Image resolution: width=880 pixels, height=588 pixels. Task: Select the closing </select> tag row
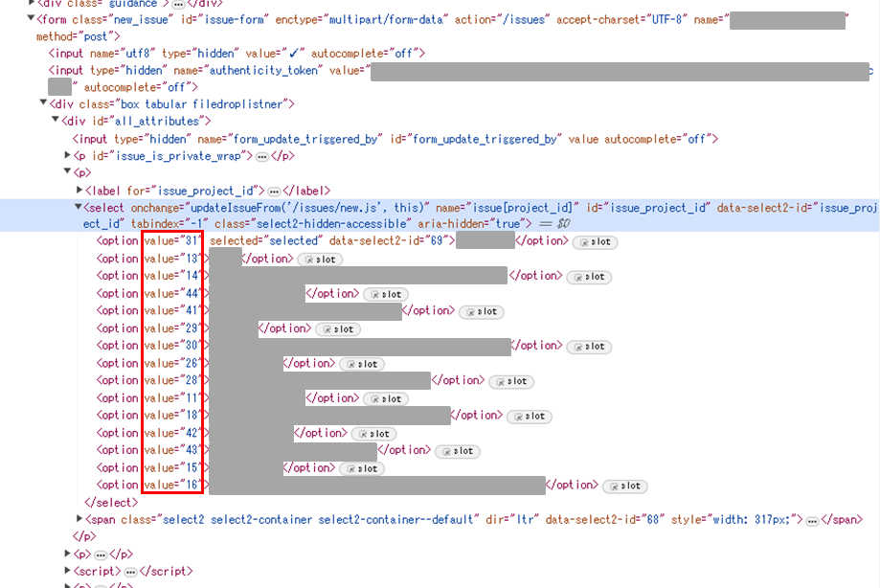(110, 502)
